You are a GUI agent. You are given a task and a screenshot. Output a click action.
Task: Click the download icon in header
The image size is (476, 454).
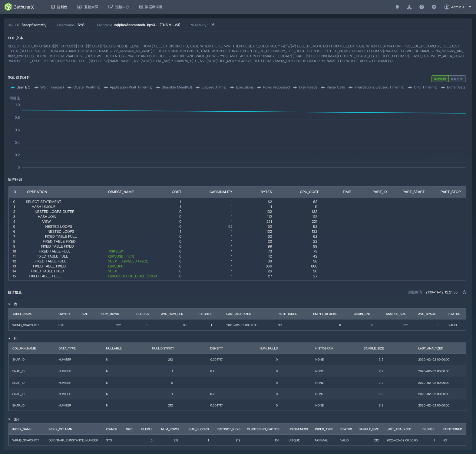(x=409, y=7)
